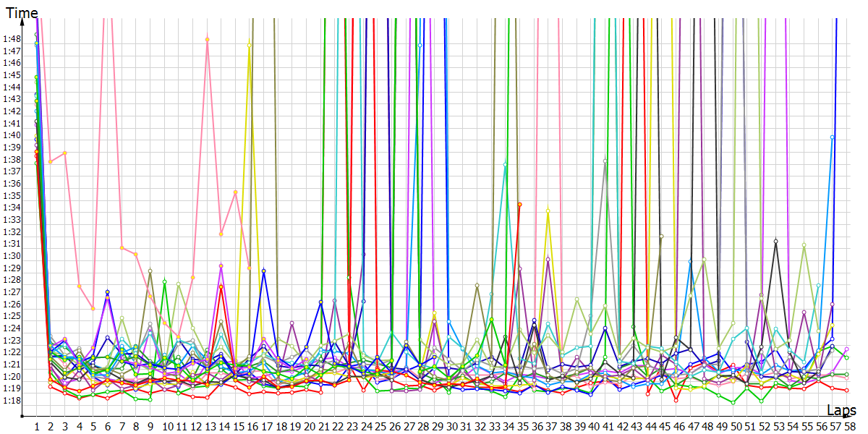Viewport: 868px width, 434px height.
Task: Click the 1:18 label on the time axis
Action: (x=10, y=401)
